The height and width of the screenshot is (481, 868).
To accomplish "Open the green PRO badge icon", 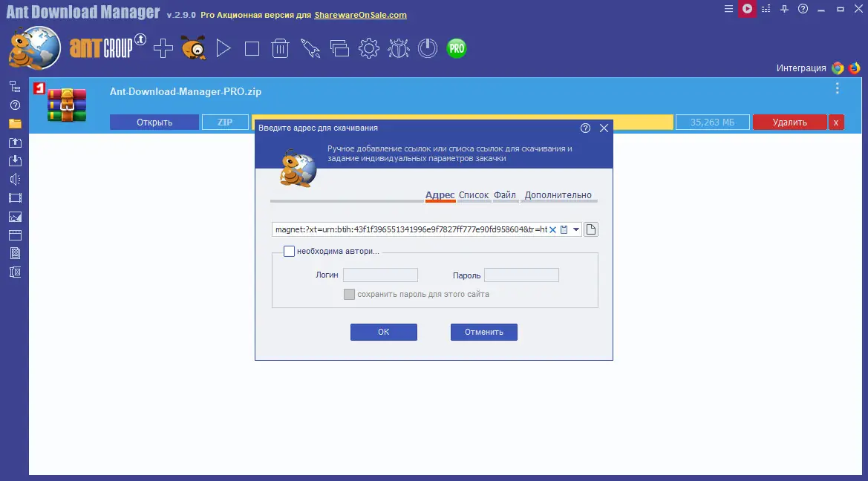I will point(456,48).
